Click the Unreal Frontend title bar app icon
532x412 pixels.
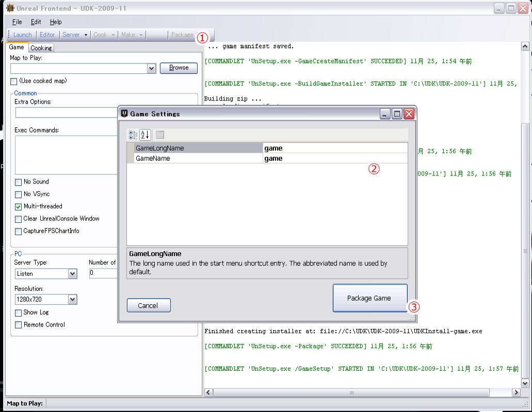click(10, 8)
